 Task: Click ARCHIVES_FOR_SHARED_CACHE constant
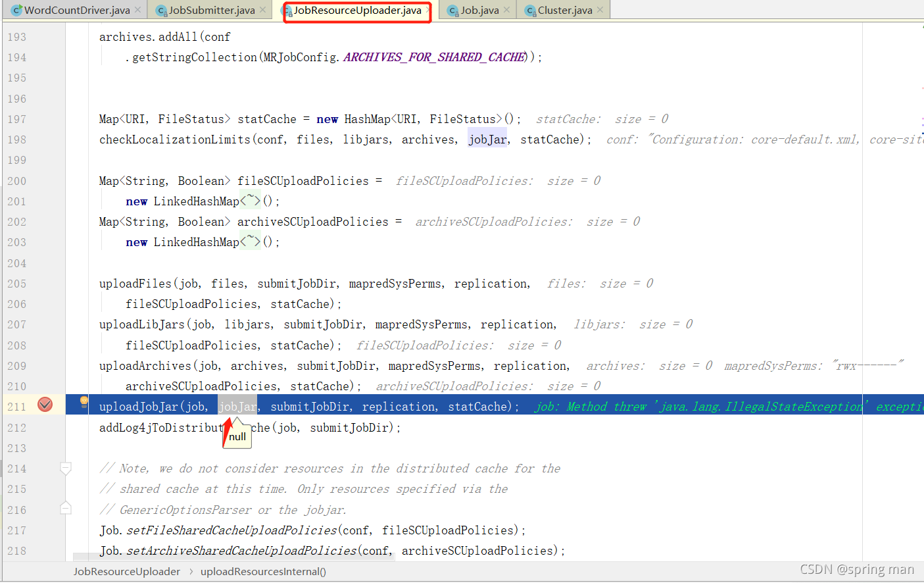pyautogui.click(x=434, y=57)
